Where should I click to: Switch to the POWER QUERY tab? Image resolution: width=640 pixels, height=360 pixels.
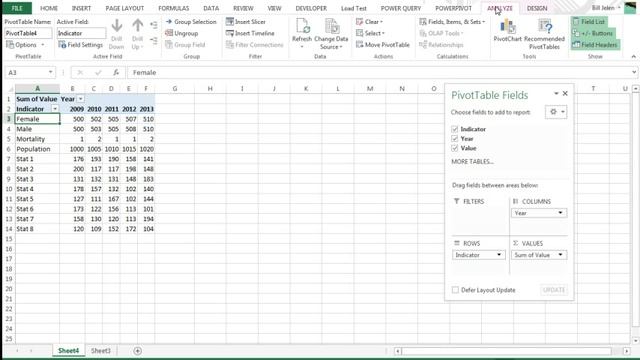click(x=400, y=8)
